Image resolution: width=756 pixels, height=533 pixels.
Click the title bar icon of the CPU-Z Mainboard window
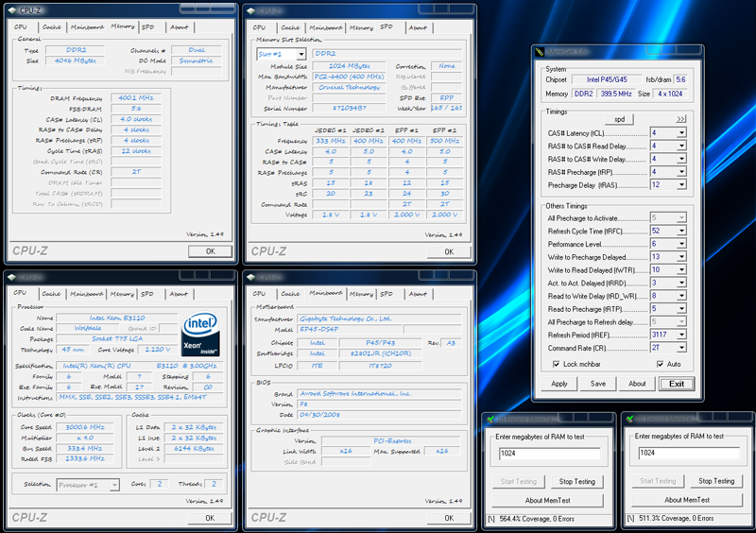pos(250,277)
